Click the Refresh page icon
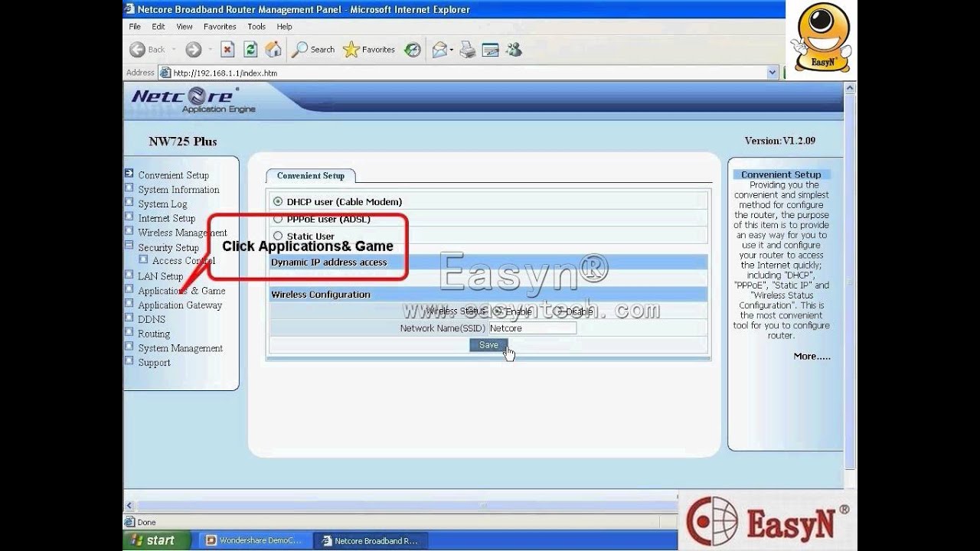980x551 pixels. (250, 50)
